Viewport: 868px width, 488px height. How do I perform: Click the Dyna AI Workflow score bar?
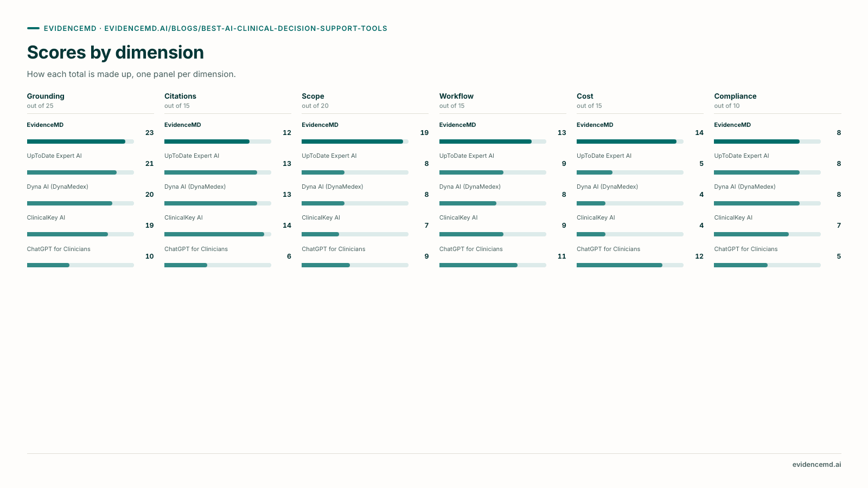(x=493, y=203)
